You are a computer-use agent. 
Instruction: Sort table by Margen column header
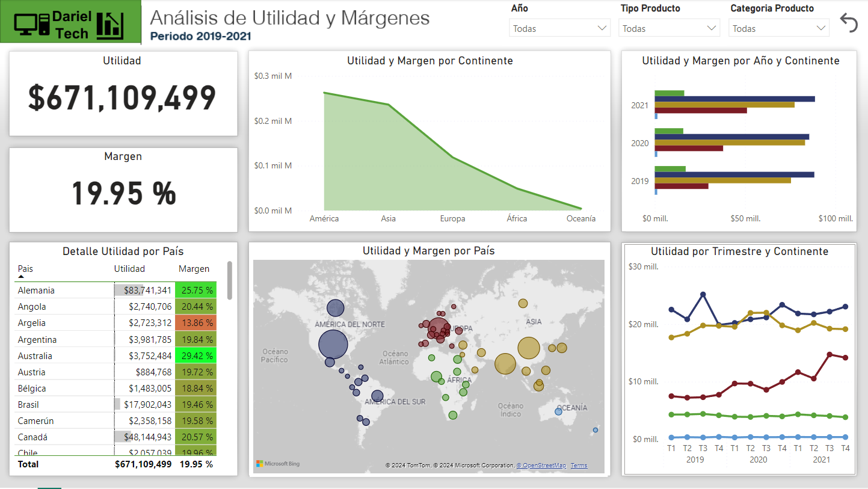194,269
